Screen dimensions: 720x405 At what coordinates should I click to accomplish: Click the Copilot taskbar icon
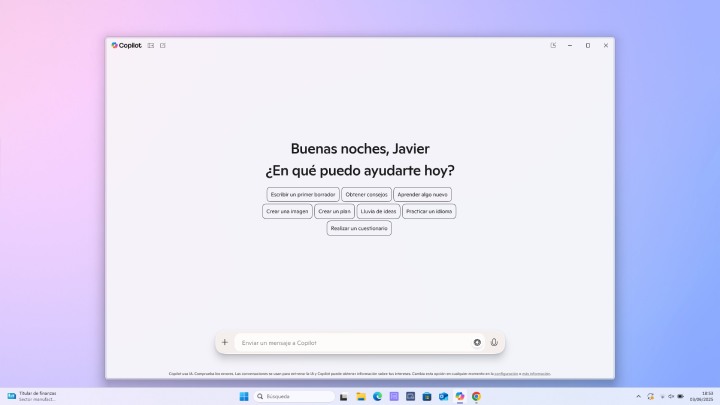460,396
